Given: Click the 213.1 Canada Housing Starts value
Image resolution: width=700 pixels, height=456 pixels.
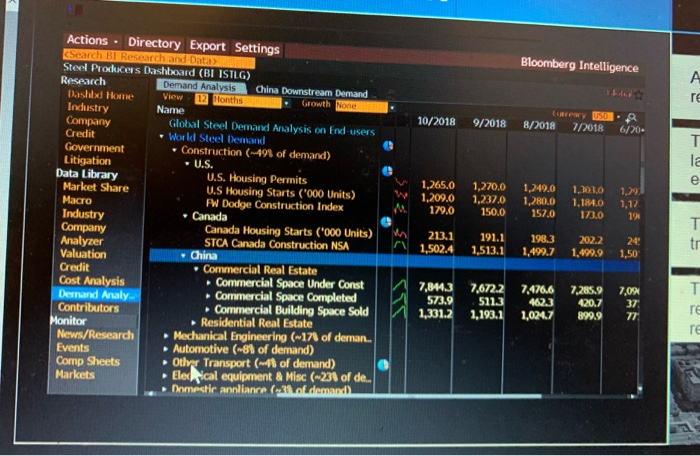Looking at the screenshot, I should pyautogui.click(x=441, y=236).
